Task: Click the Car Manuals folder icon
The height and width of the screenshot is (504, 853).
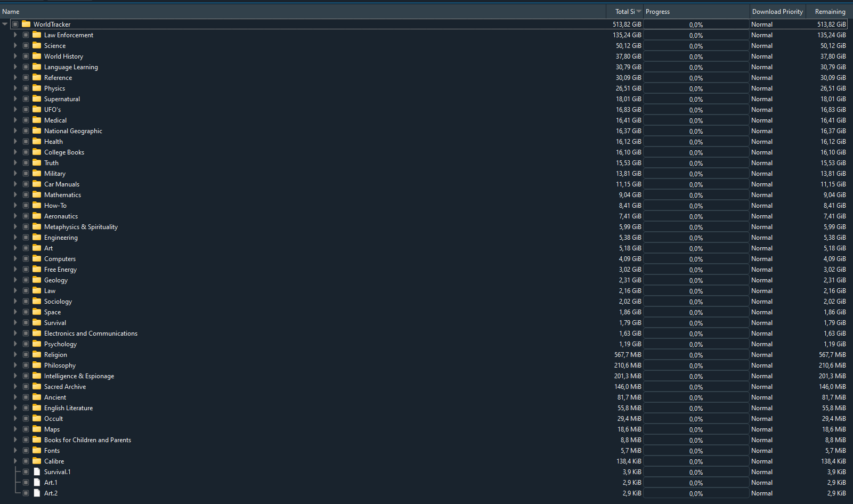Action: coord(37,184)
